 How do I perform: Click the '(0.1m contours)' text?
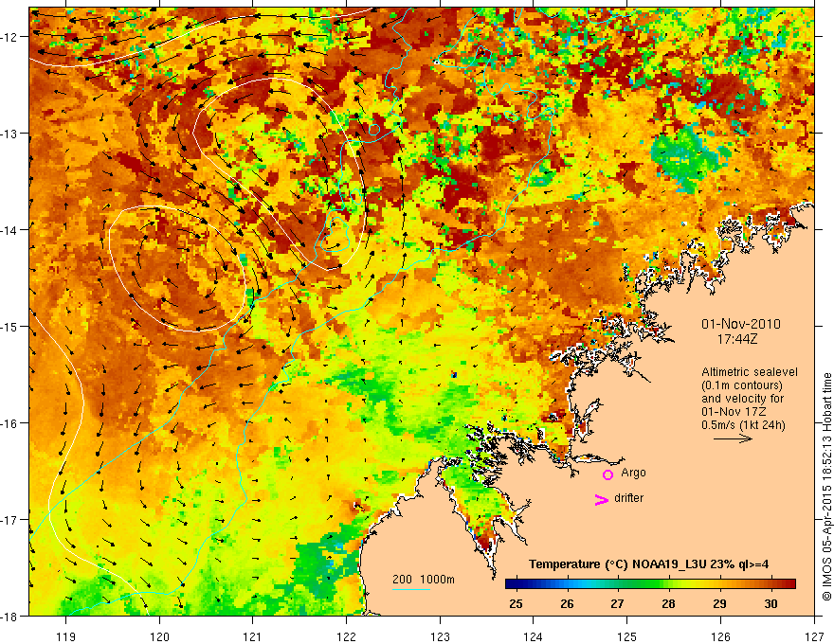coord(742,385)
